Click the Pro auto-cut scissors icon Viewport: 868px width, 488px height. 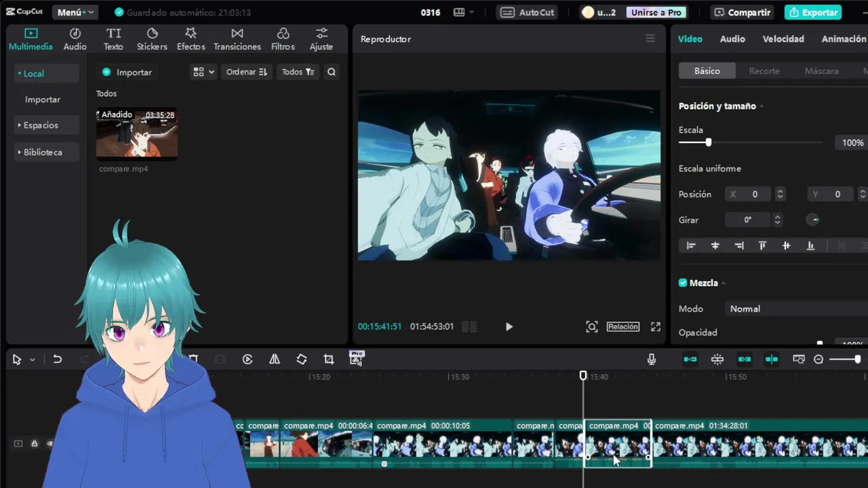(356, 358)
